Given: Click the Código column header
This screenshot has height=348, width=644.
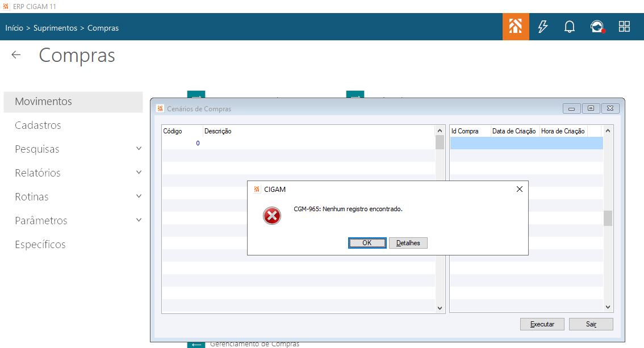Looking at the screenshot, I should click(x=182, y=131).
